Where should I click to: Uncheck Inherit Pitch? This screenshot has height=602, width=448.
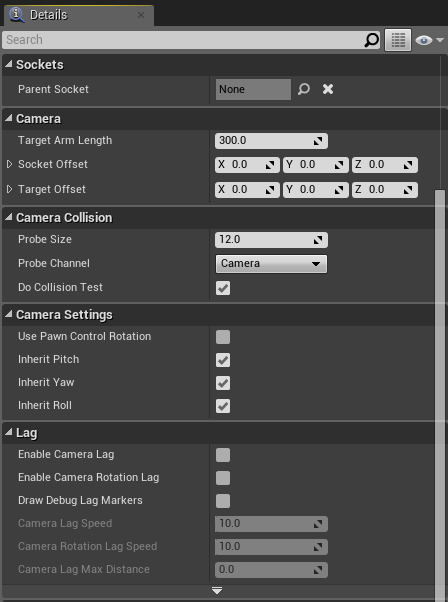(223, 360)
